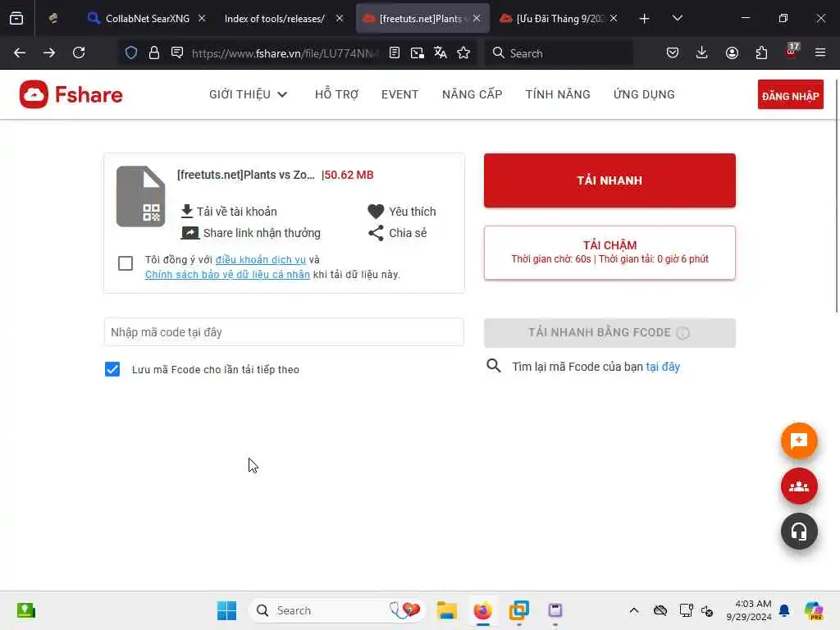
Task: Open EVENT menu item
Action: pos(399,94)
